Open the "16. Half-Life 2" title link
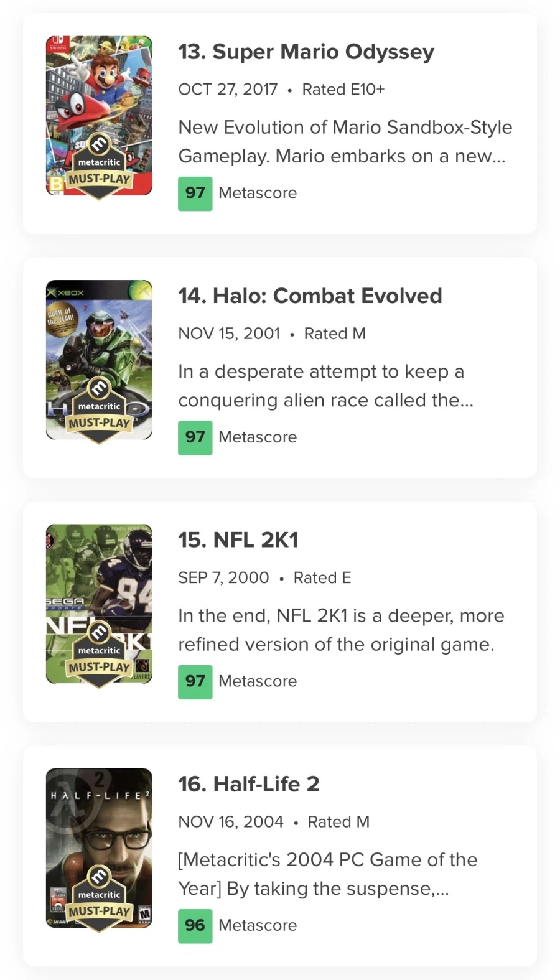The image size is (560, 980). 249,784
